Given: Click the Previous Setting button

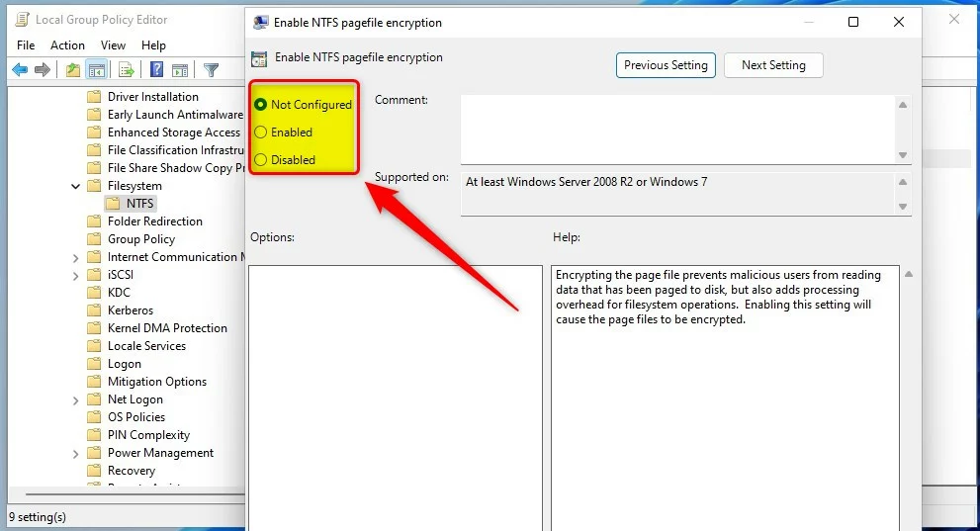Looking at the screenshot, I should click(x=666, y=65).
